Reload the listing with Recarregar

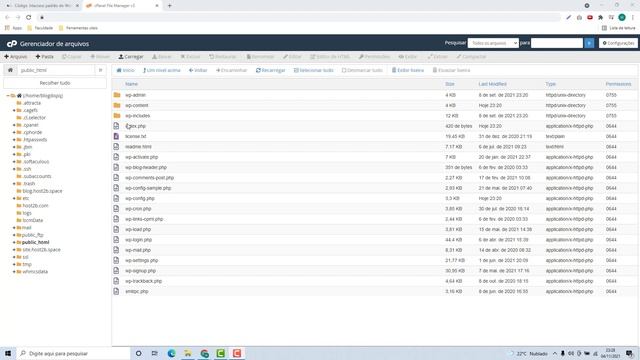270,70
